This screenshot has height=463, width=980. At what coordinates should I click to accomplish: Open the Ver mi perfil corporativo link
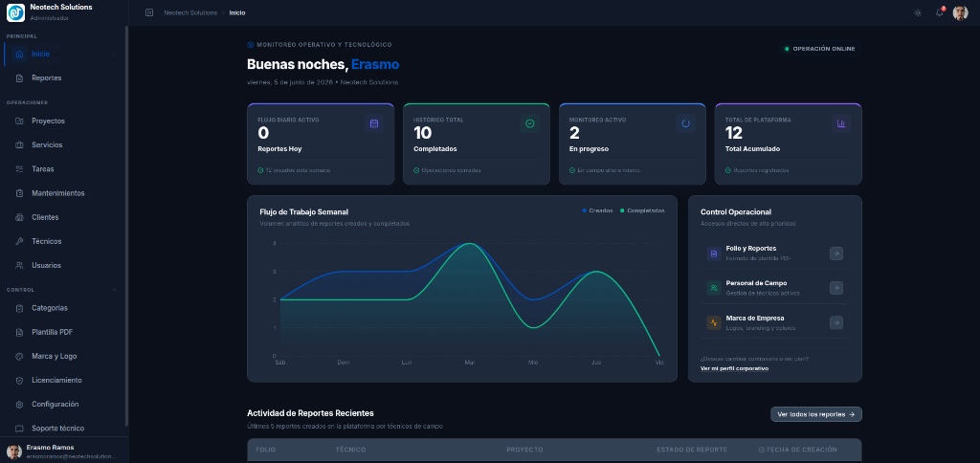click(x=734, y=368)
